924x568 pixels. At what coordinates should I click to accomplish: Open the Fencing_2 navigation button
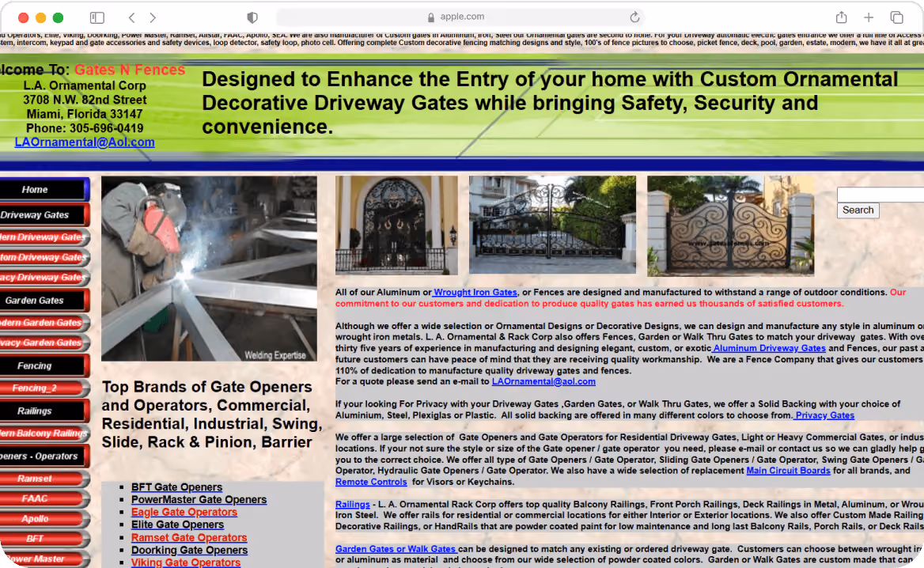click(44, 388)
